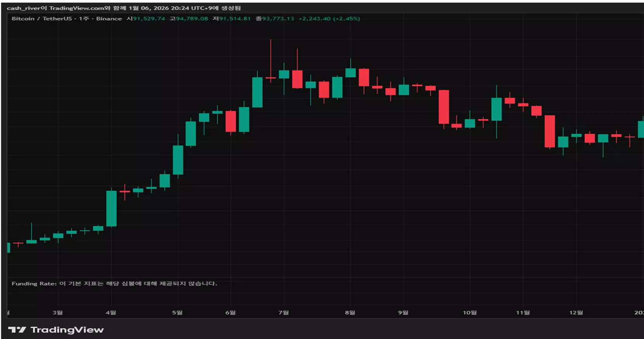Click the 9월 label on the time axis
644x339 pixels.
(x=403, y=313)
